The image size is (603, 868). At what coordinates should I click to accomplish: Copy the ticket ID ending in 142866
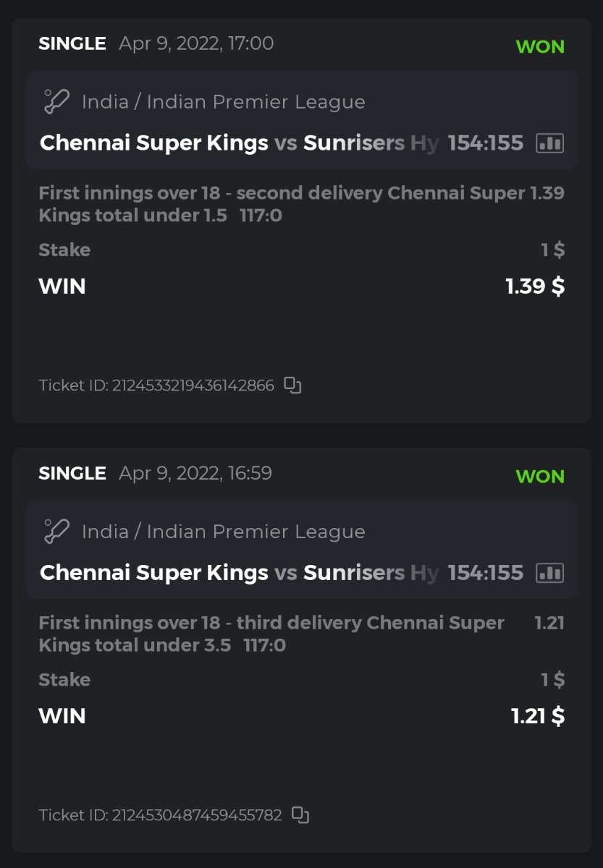[292, 386]
